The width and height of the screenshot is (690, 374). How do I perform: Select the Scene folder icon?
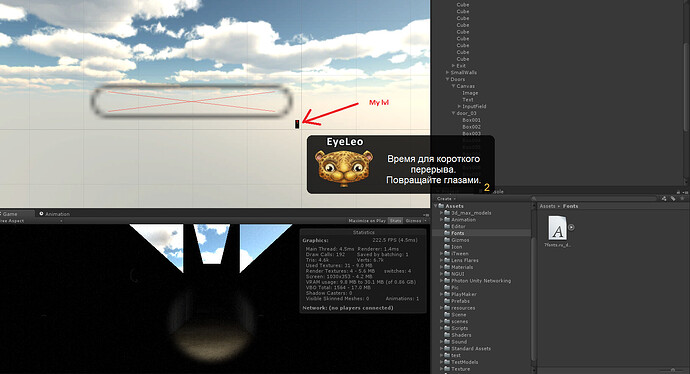coord(447,315)
